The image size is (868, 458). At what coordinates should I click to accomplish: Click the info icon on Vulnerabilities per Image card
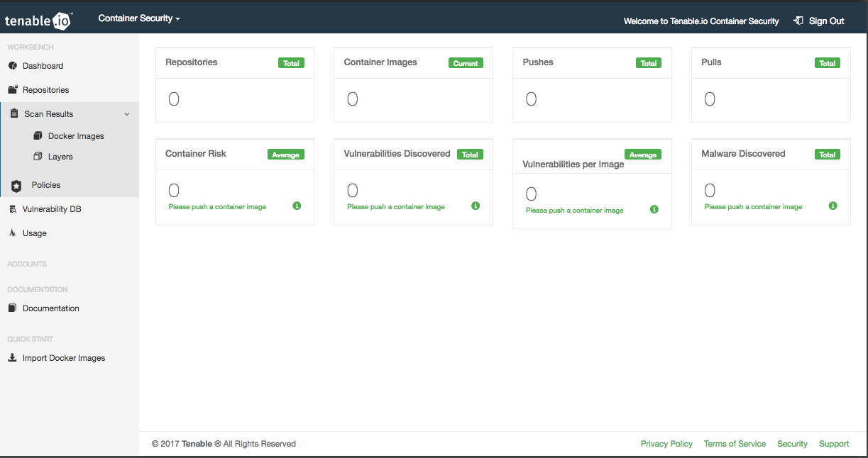point(654,210)
